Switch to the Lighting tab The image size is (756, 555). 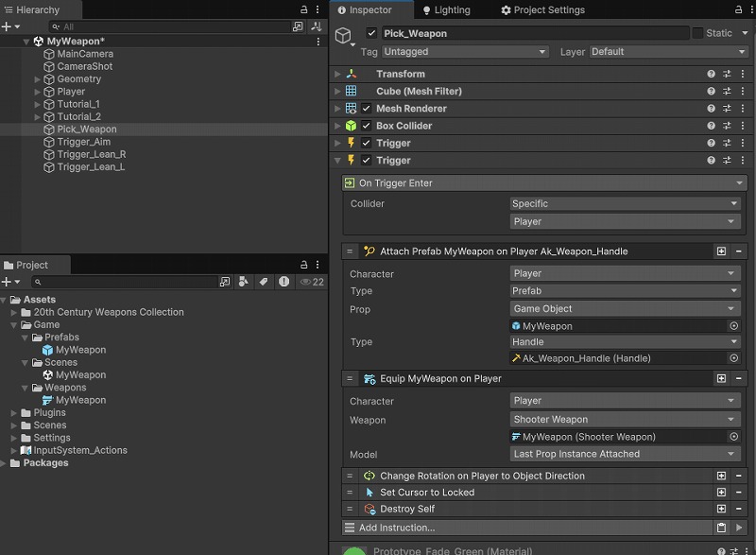tap(446, 9)
